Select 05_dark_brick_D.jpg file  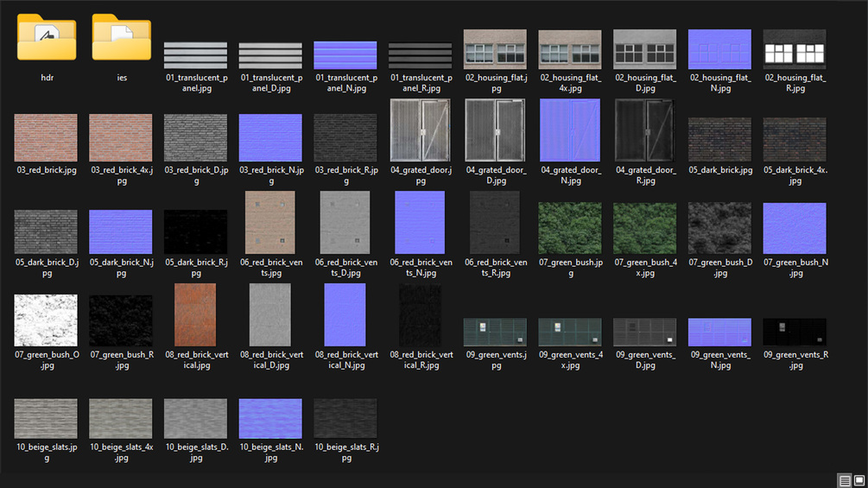pos(46,231)
